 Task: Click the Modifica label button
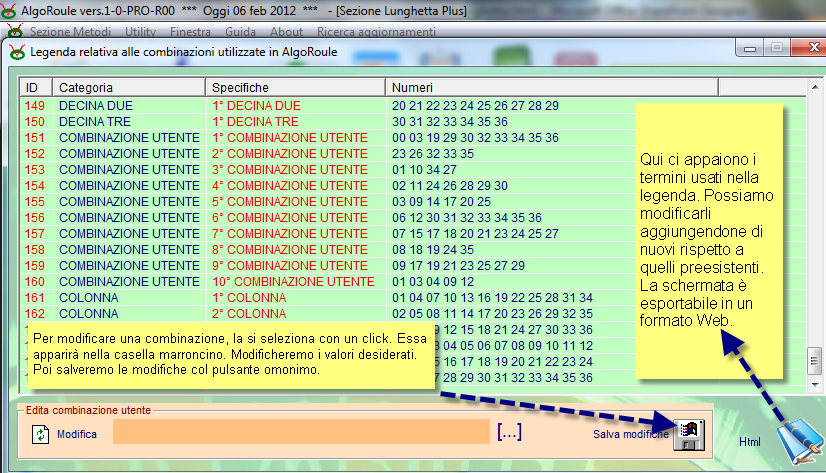[77, 434]
